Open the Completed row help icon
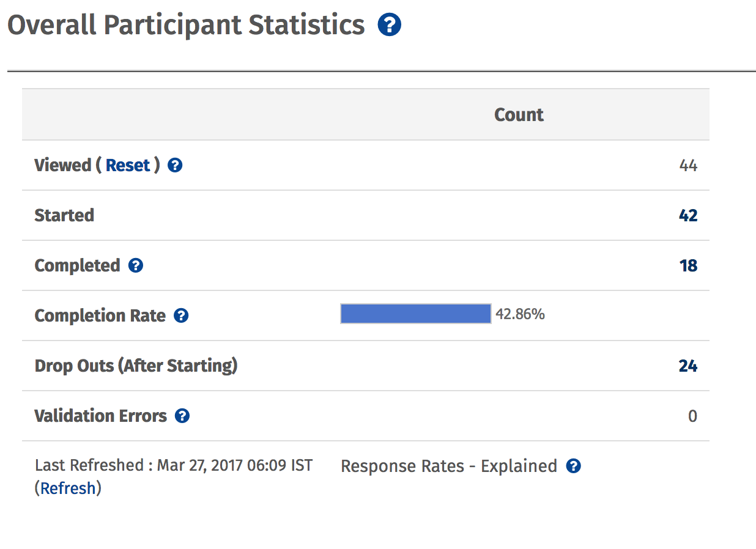756x549 pixels. (136, 265)
